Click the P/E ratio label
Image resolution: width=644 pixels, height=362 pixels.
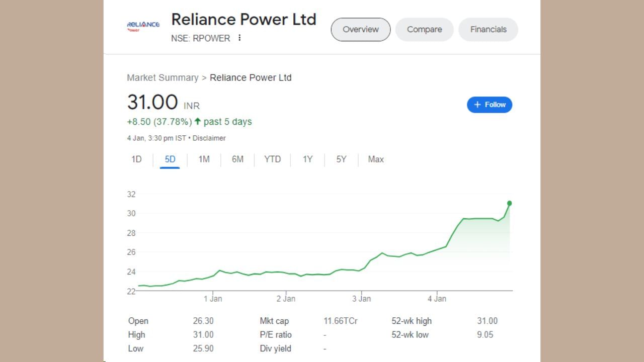276,334
